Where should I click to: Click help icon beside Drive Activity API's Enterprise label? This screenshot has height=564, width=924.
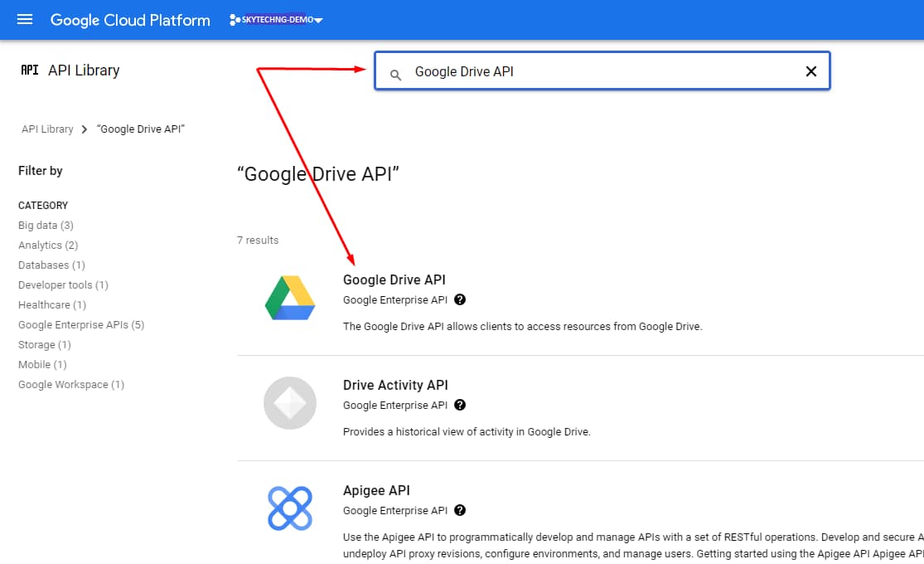point(460,406)
